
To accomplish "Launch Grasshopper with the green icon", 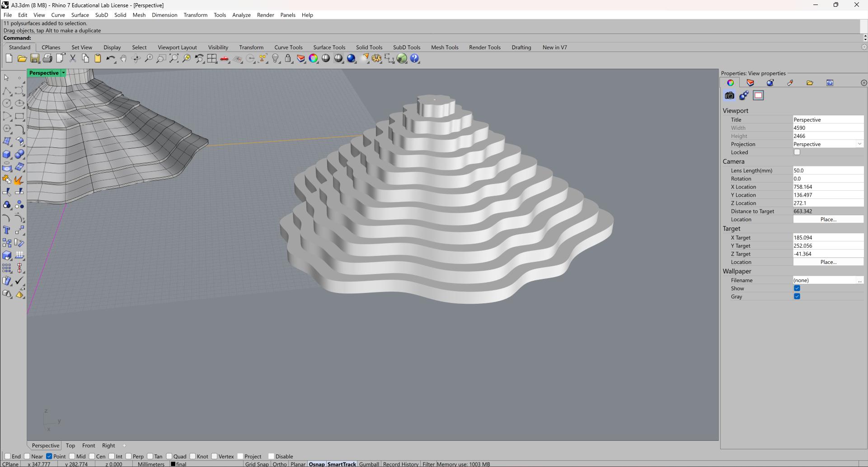I will [x=402, y=58].
